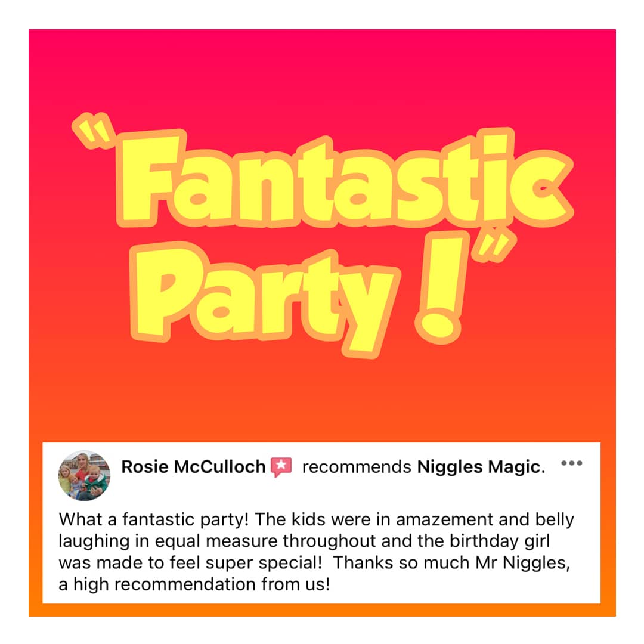Click the closing quotation marks after the exclamation
Screen dimensions: 644x644
click(x=494, y=247)
